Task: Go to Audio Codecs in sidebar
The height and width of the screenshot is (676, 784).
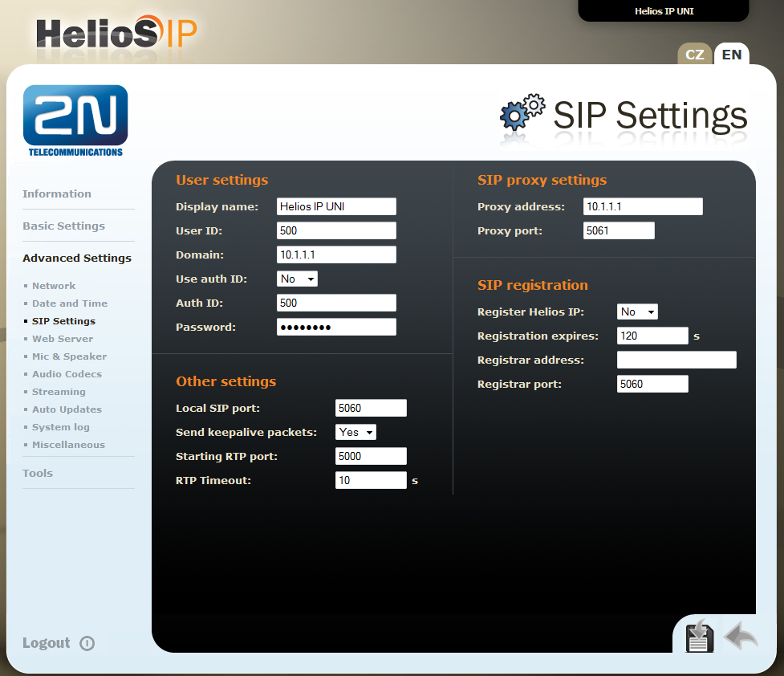Action: pos(67,374)
